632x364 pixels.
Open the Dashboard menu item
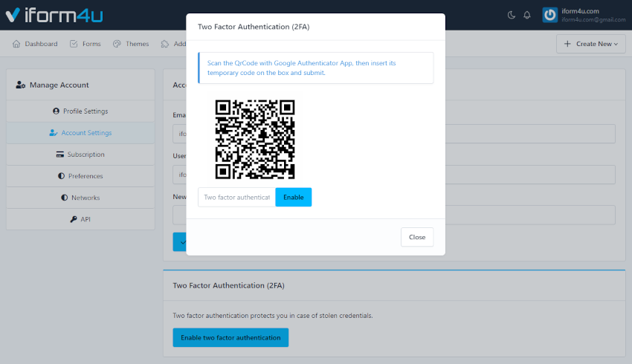click(x=35, y=44)
